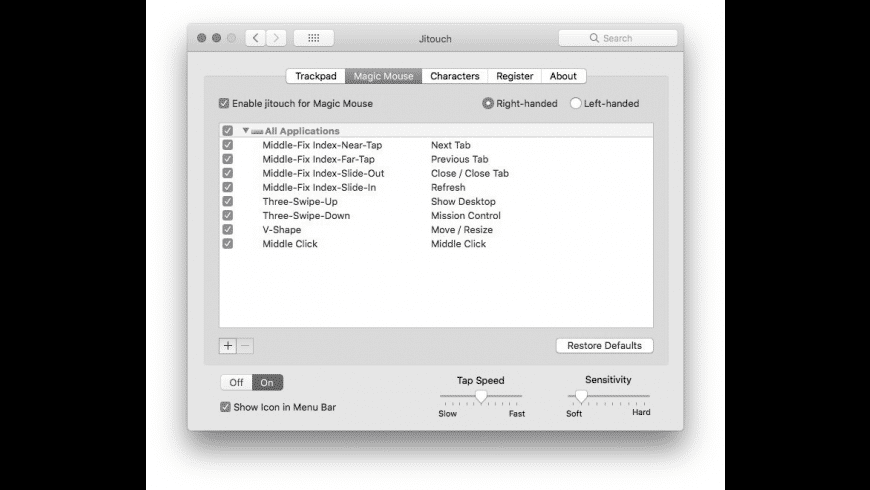
Task: Select the V-Shape gesture name
Action: [x=282, y=230]
